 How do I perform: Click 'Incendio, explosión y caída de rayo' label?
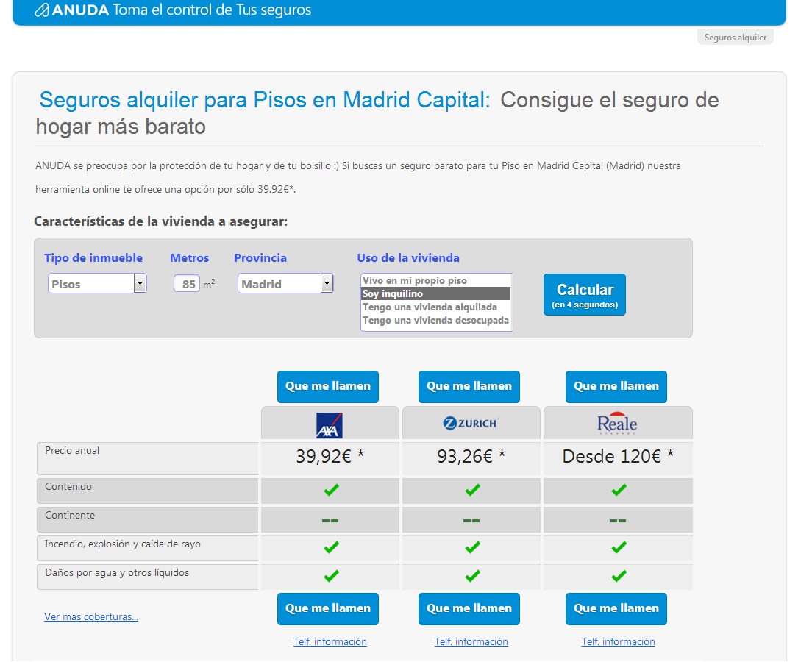123,544
